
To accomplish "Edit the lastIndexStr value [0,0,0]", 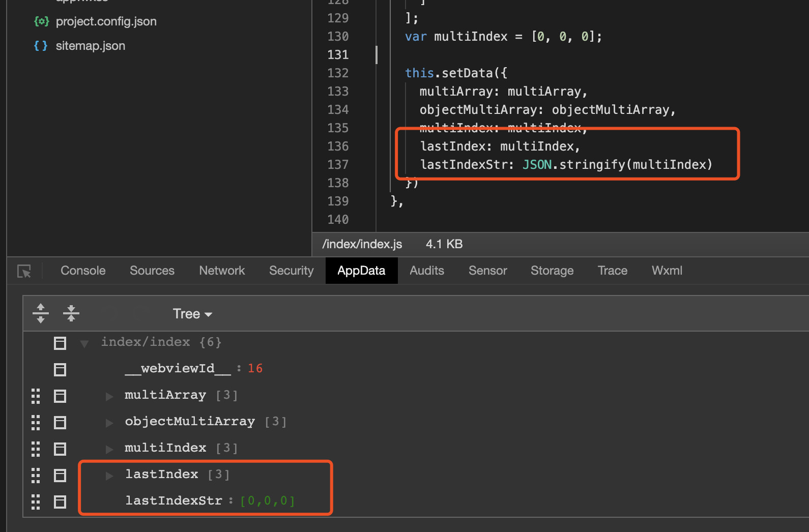I will point(267,501).
